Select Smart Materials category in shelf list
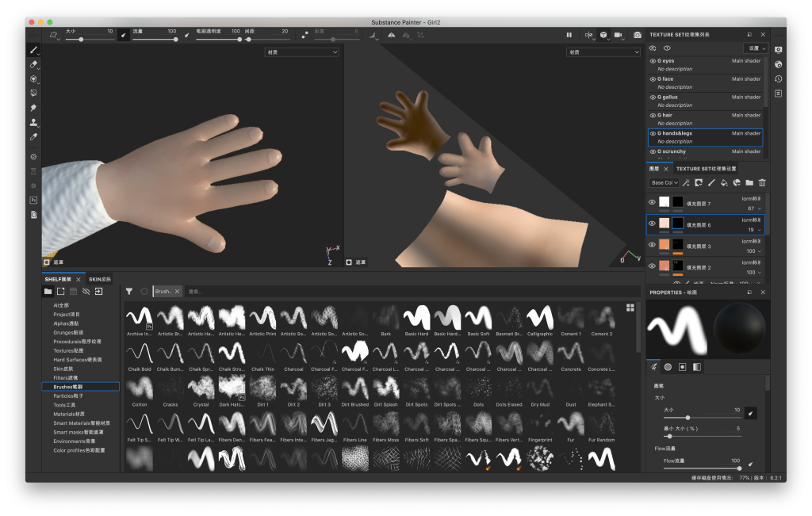 click(x=82, y=422)
